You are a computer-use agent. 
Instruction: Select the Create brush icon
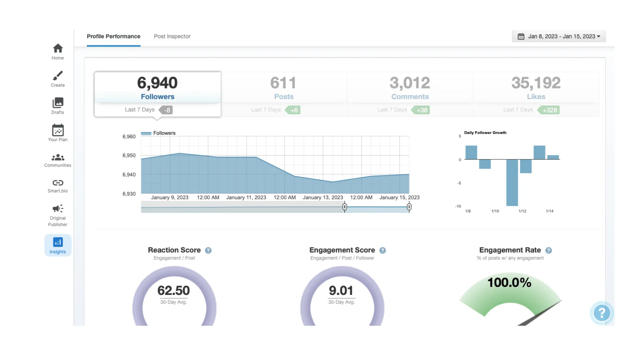[58, 75]
